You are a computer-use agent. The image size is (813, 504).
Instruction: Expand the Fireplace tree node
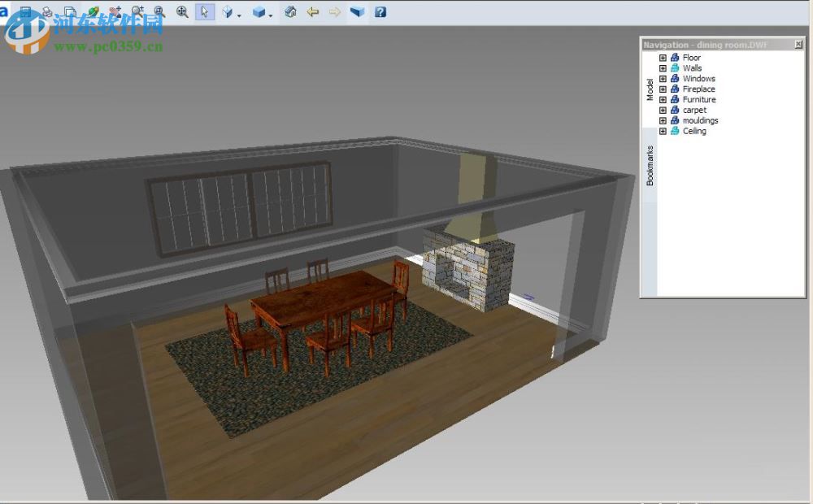tap(663, 89)
